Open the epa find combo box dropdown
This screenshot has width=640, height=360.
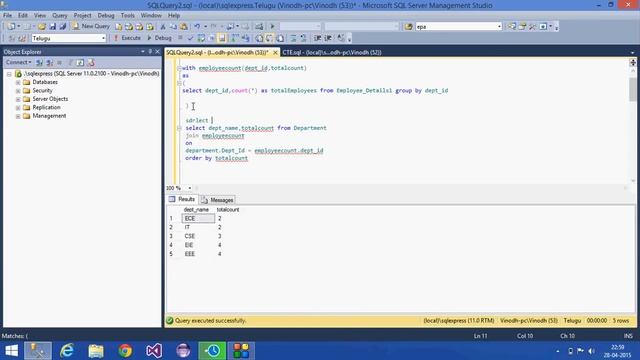[x=499, y=27]
